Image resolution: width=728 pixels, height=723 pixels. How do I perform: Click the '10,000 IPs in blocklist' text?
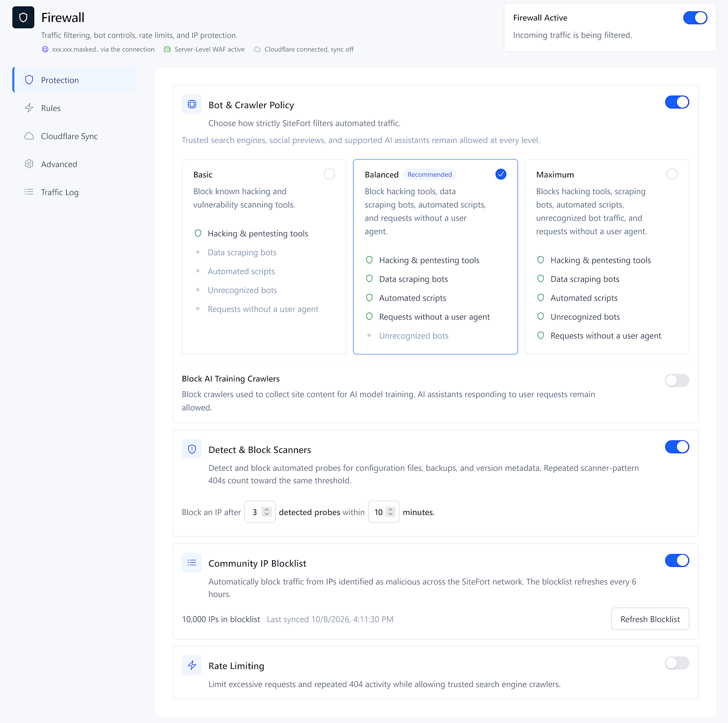pyautogui.click(x=221, y=619)
